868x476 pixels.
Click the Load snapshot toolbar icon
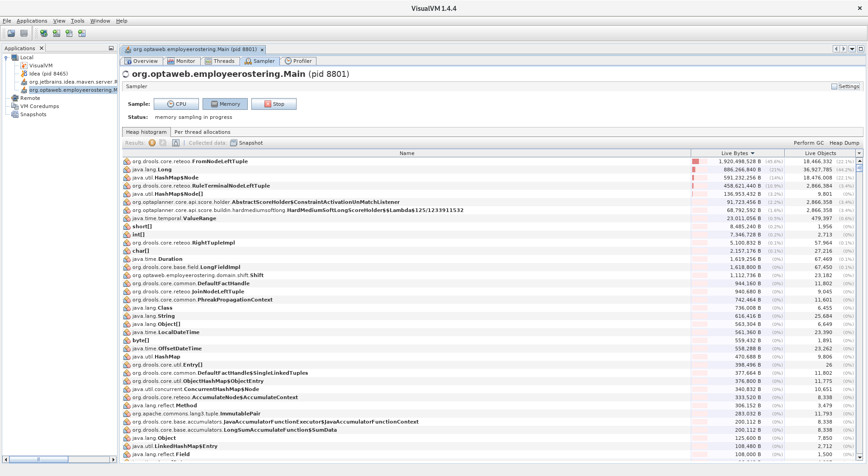[x=11, y=33]
